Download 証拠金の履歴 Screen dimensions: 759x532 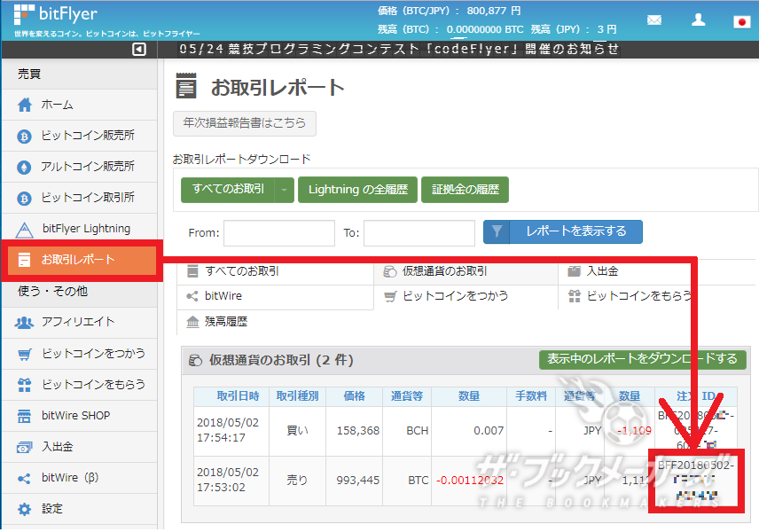click(466, 190)
